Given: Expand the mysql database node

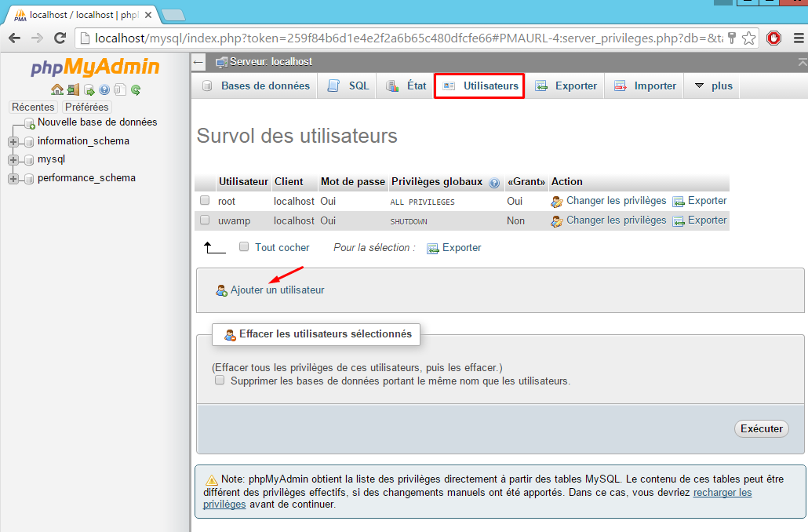Looking at the screenshot, I should [x=13, y=160].
